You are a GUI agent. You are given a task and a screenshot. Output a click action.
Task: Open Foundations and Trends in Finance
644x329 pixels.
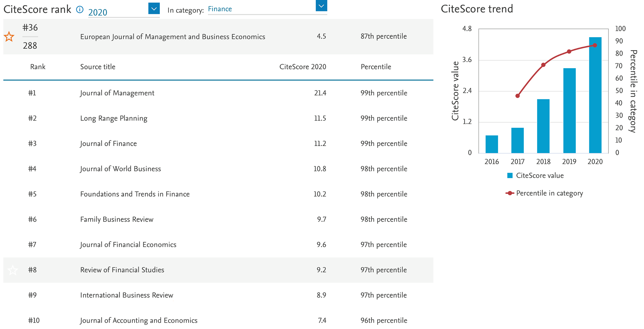[x=135, y=194]
